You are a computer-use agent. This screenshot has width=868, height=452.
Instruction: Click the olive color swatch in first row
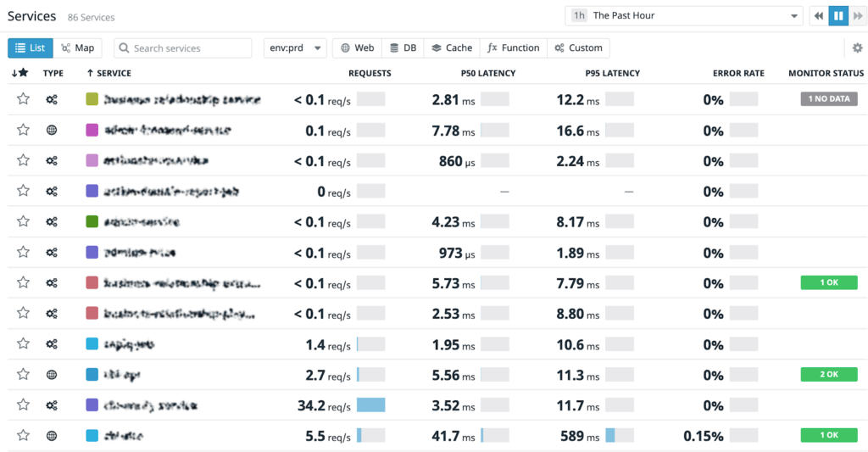[x=92, y=100]
